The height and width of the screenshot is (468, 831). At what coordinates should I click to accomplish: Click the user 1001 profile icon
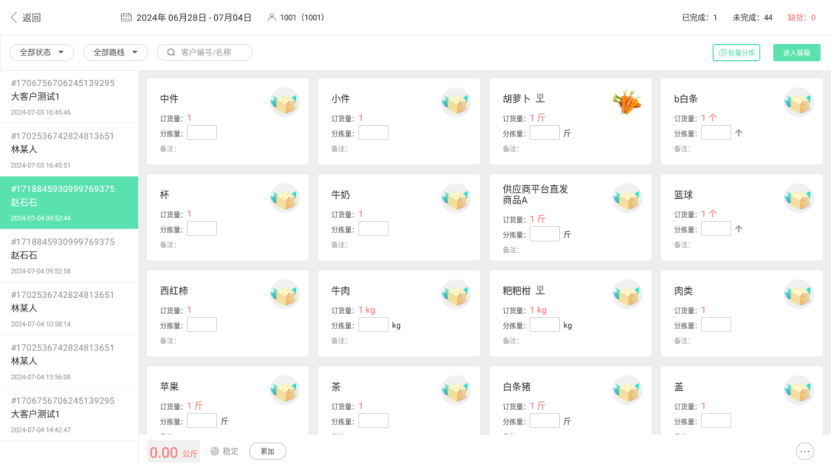point(272,17)
